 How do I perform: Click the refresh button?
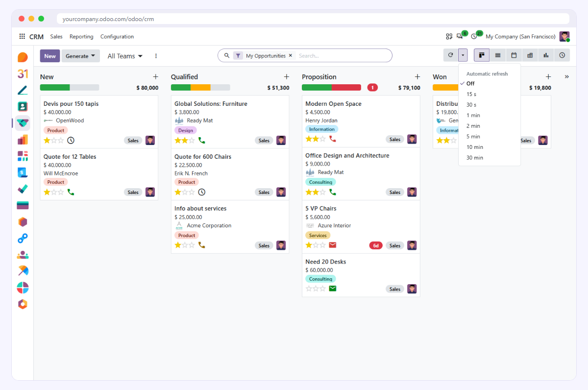pos(451,55)
